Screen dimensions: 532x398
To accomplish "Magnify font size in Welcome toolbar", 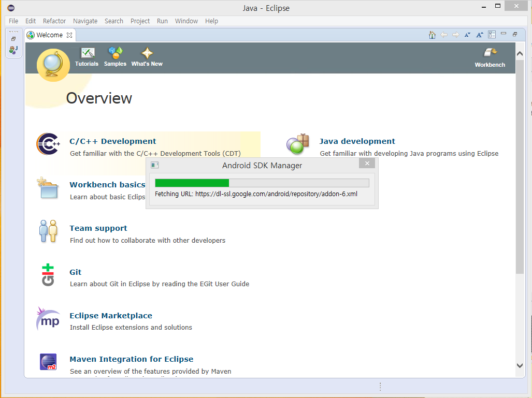I will click(x=479, y=35).
